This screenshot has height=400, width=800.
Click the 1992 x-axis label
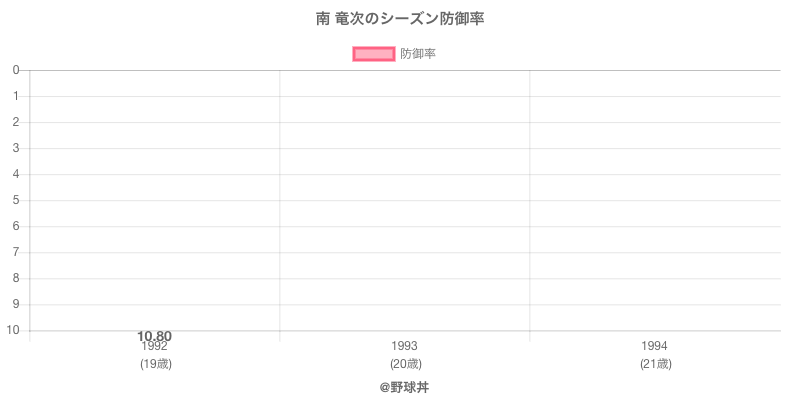tap(155, 346)
